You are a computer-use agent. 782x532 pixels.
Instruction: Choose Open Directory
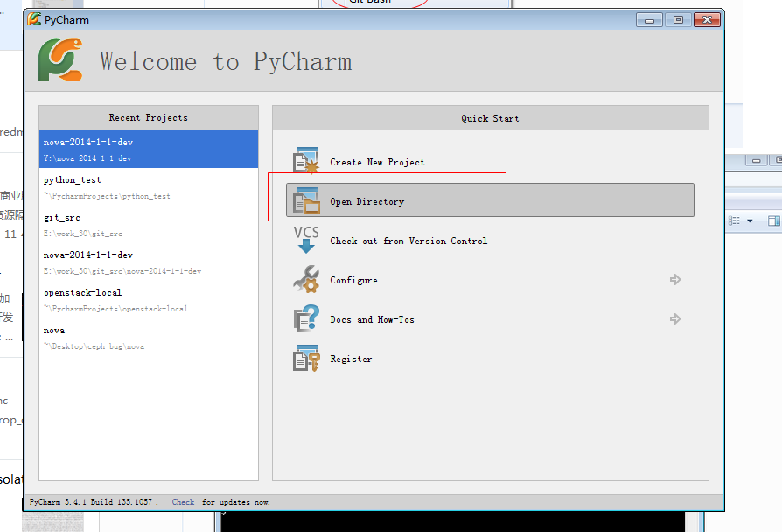pyautogui.click(x=490, y=200)
